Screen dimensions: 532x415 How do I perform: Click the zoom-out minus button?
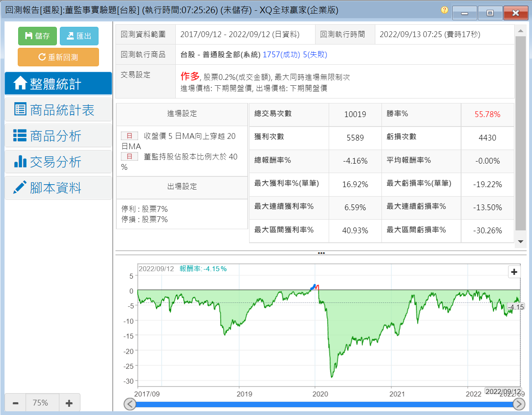tap(16, 403)
